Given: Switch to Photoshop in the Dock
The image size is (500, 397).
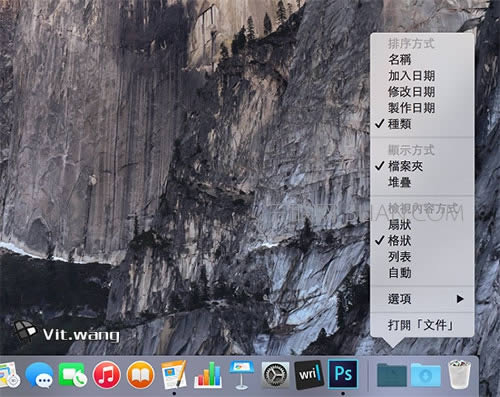Looking at the screenshot, I should tap(343, 374).
